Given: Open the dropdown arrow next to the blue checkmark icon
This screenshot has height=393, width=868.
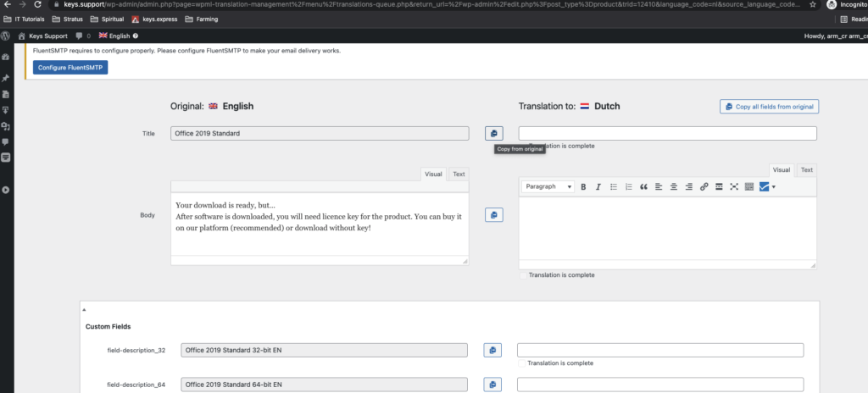Looking at the screenshot, I should coord(773,187).
